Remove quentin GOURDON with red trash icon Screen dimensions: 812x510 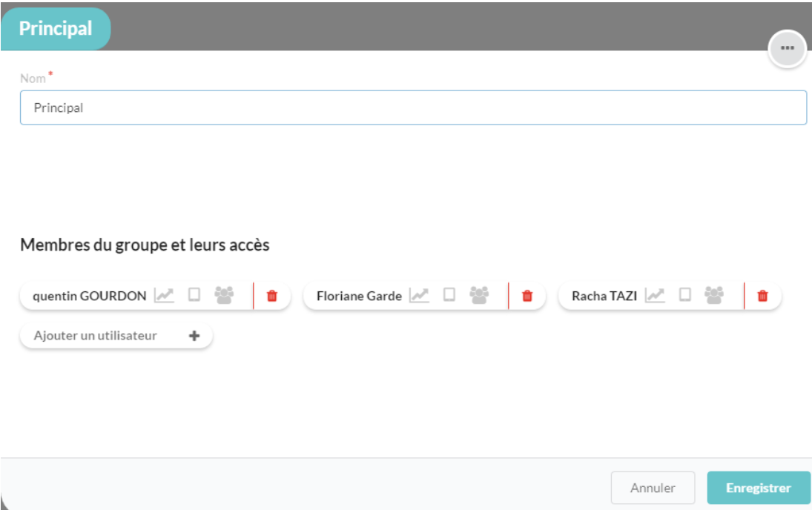click(272, 296)
